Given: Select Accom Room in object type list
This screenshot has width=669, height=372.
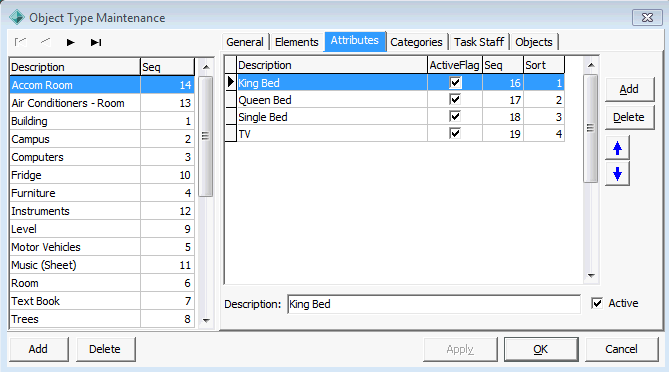Looking at the screenshot, I should [x=102, y=85].
